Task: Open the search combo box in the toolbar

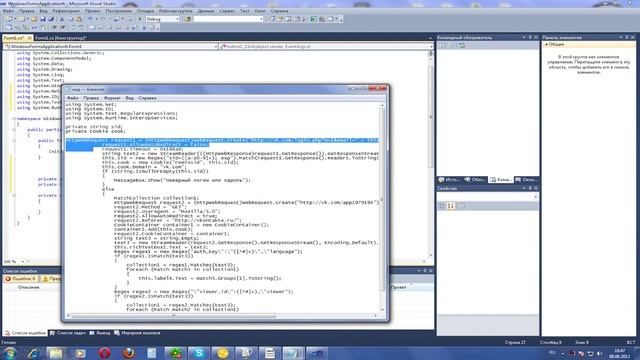Action: (x=228, y=19)
